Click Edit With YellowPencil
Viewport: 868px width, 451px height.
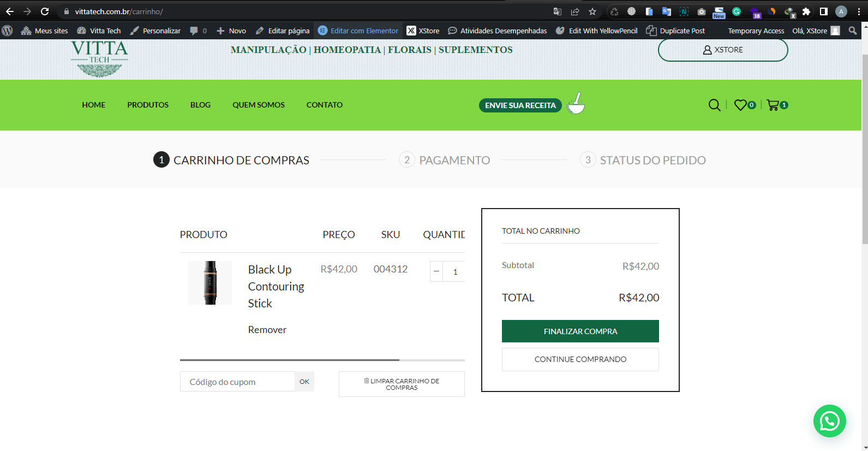(596, 31)
